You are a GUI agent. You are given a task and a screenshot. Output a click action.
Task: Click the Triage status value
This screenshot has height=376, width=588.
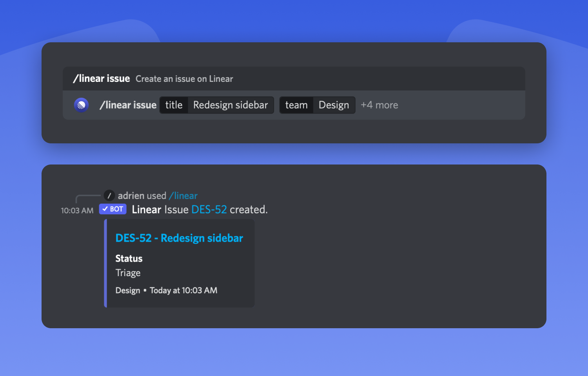click(x=128, y=273)
